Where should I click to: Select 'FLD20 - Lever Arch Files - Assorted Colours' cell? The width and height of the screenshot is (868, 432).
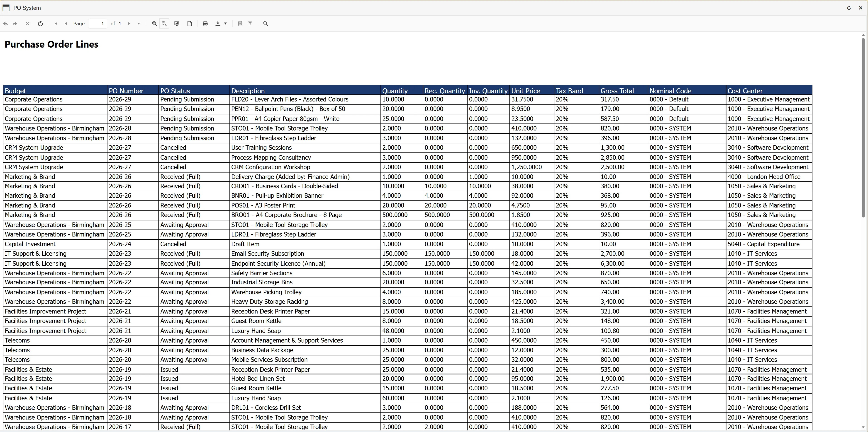click(x=305, y=99)
